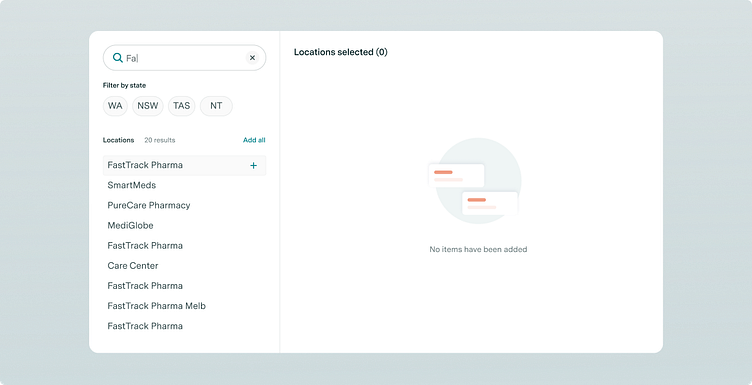Click the Locations selected (0) heading
Viewport: 752px width, 385px height.
[x=341, y=52]
